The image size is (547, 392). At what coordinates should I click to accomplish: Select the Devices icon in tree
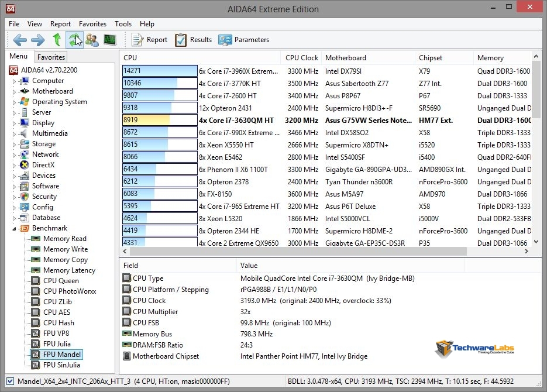click(25, 176)
